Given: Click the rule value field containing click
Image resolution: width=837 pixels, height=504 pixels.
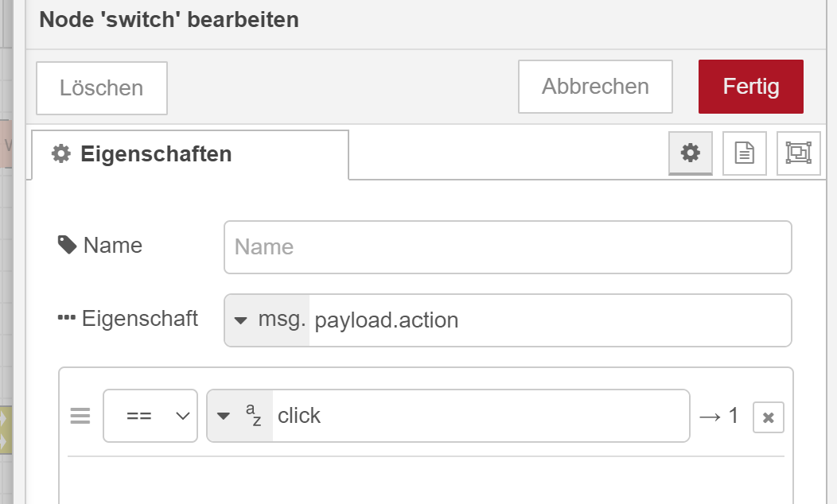Looking at the screenshot, I should point(481,416).
